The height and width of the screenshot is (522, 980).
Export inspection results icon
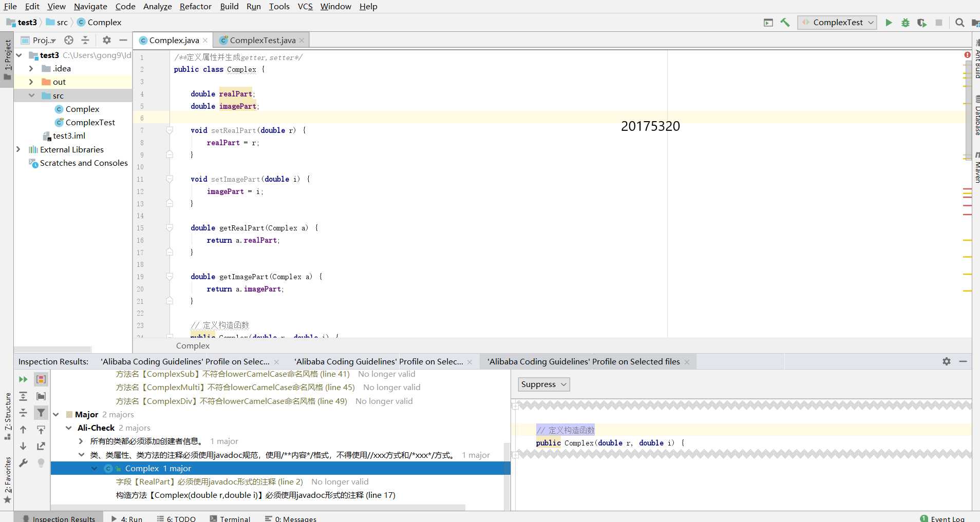[x=41, y=446]
